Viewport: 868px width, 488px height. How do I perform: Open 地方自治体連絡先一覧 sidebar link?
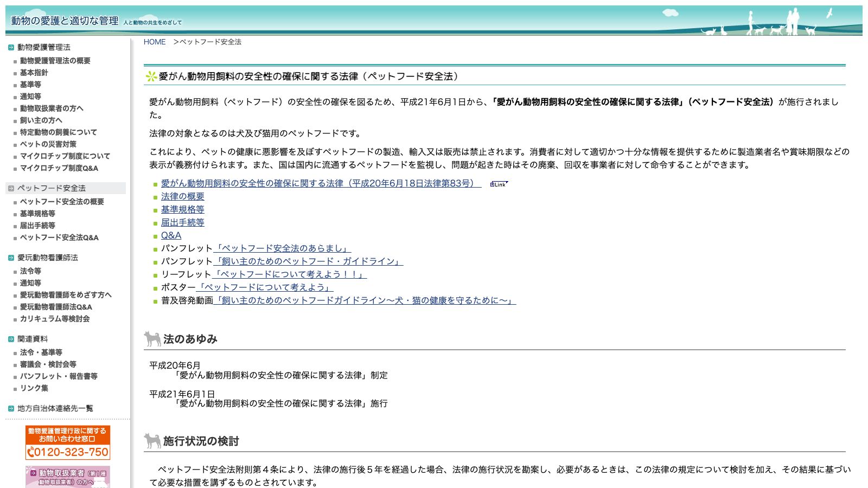tap(55, 408)
